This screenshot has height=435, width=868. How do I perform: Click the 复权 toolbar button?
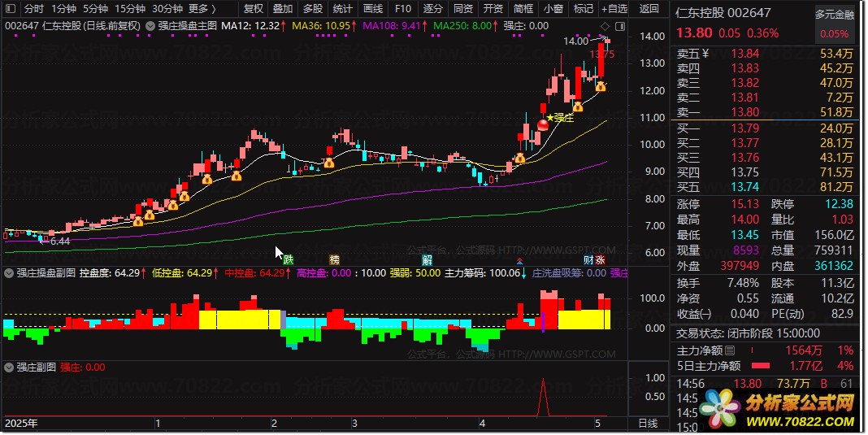tap(254, 9)
